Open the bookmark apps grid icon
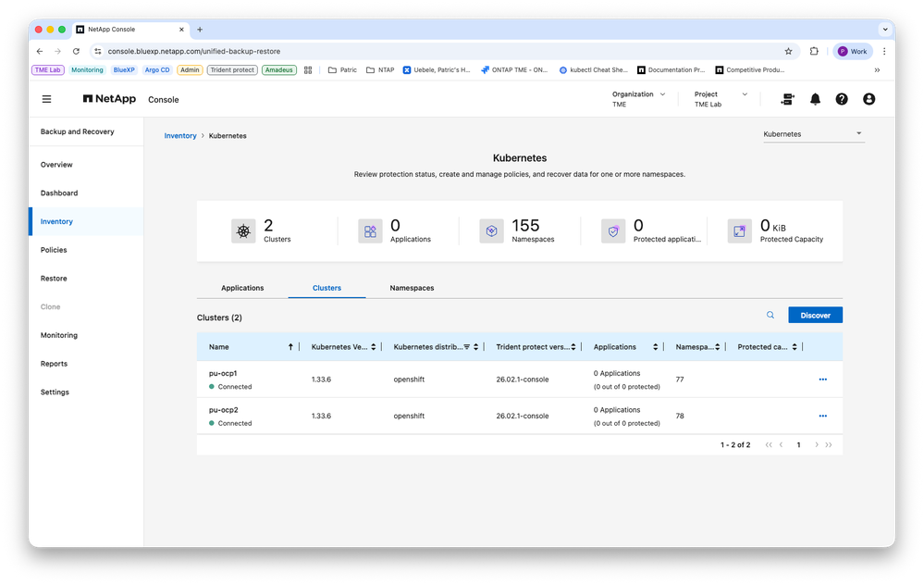Screen dimensions: 924x585 click(x=308, y=69)
